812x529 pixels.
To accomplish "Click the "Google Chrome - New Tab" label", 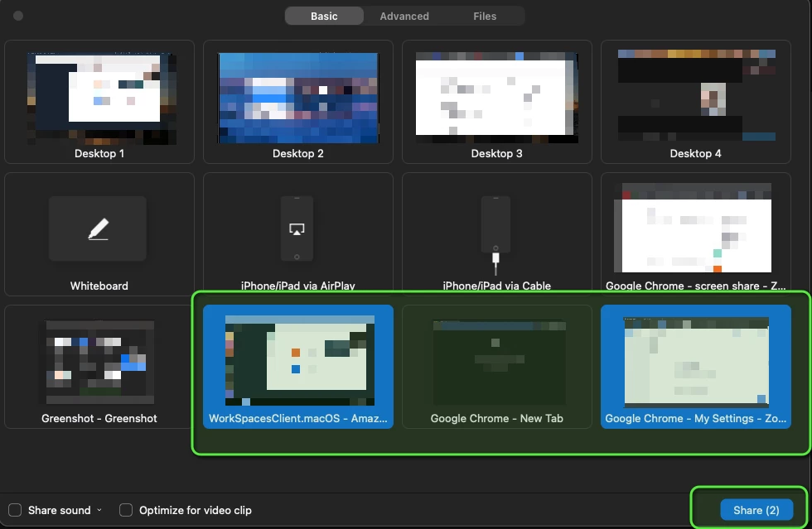I will tap(496, 418).
